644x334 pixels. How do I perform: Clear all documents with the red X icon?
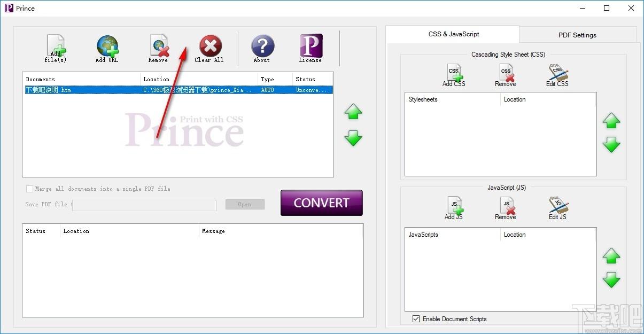[210, 48]
